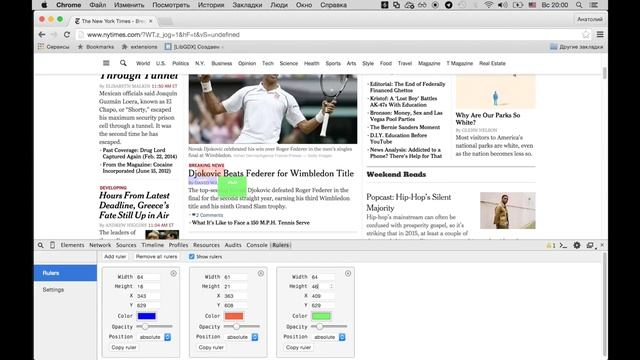Screen dimensions: 640x360
Task: Click the X field of the red ruler
Action: (x=236, y=296)
